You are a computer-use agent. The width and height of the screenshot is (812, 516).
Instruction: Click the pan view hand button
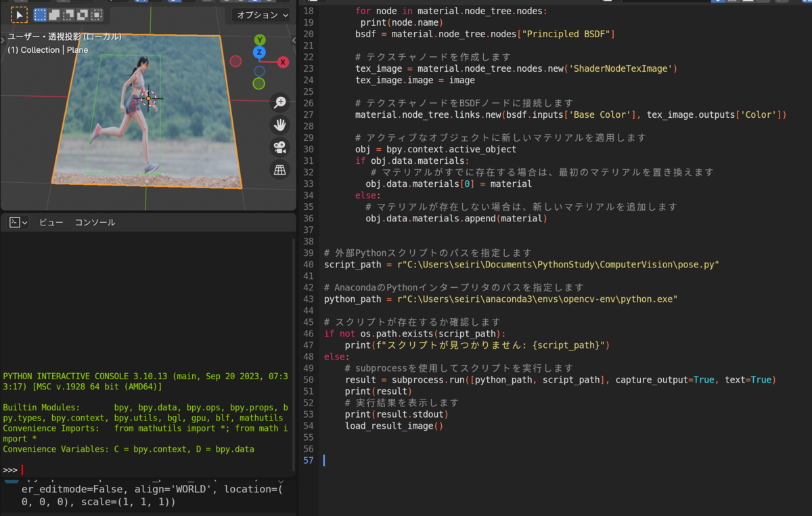tap(279, 125)
